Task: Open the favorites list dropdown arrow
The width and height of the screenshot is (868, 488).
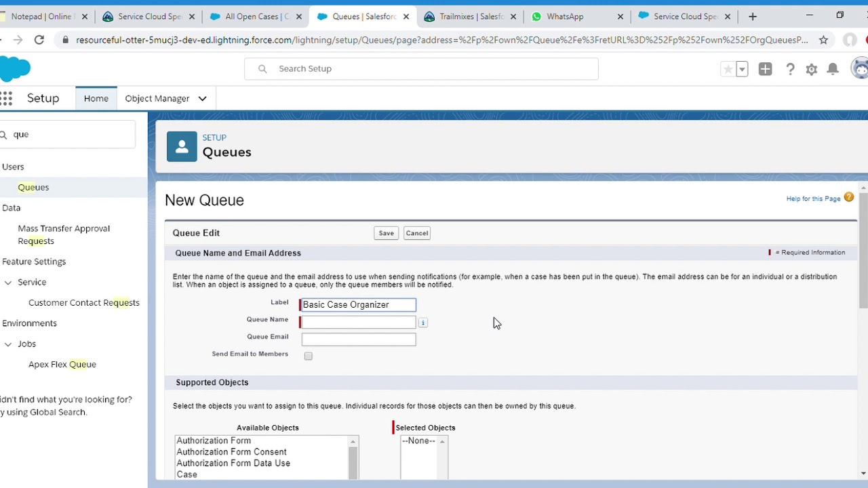Action: click(x=742, y=69)
